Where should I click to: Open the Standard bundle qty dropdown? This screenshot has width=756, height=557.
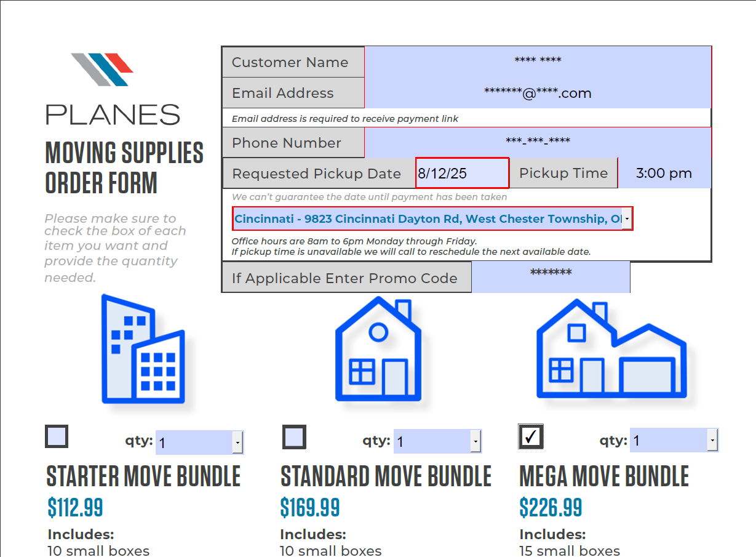pyautogui.click(x=475, y=441)
